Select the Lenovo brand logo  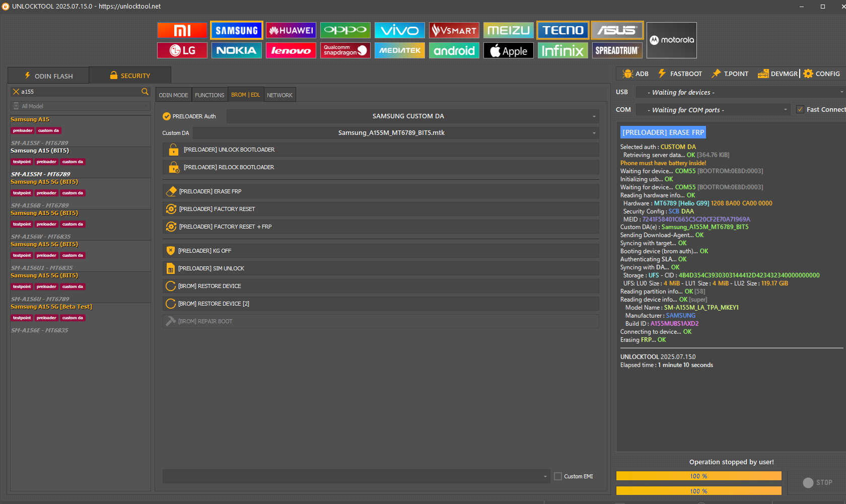point(291,50)
